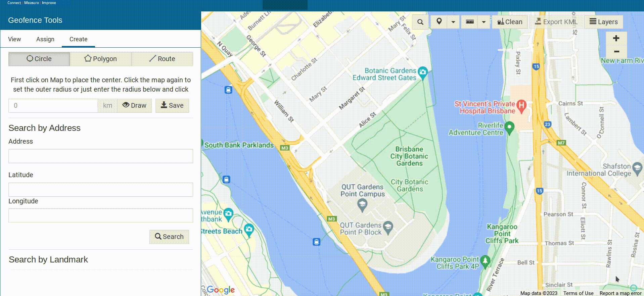Open the ruler tool dropdown arrow
Screen dimensions: 644x296
pos(484,22)
